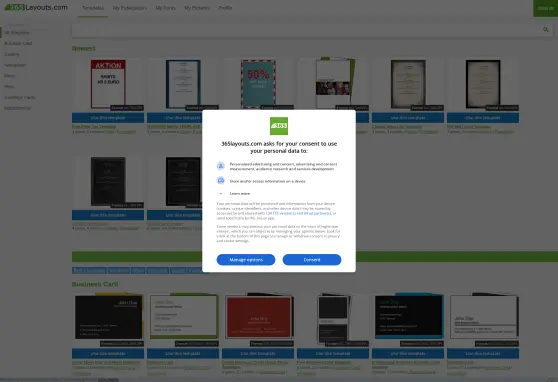Click the store information device icon
Image resolution: width=558 pixels, height=382 pixels.
coord(221,180)
